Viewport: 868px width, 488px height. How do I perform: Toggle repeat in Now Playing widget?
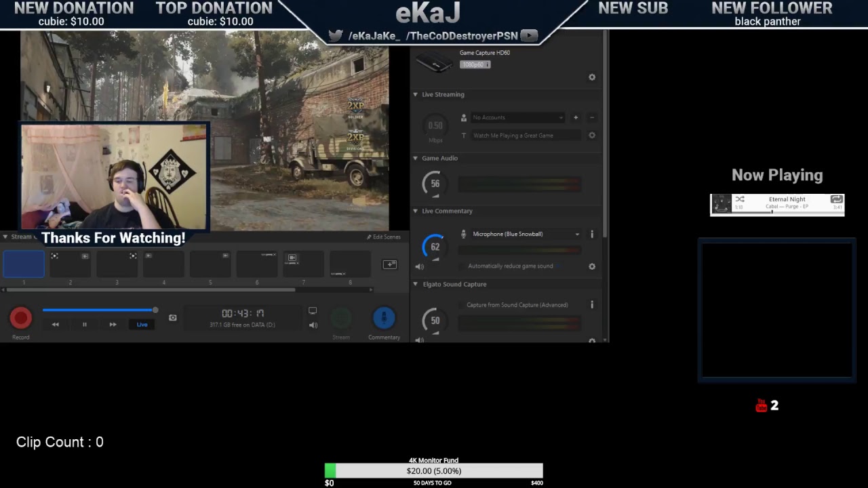(x=837, y=199)
